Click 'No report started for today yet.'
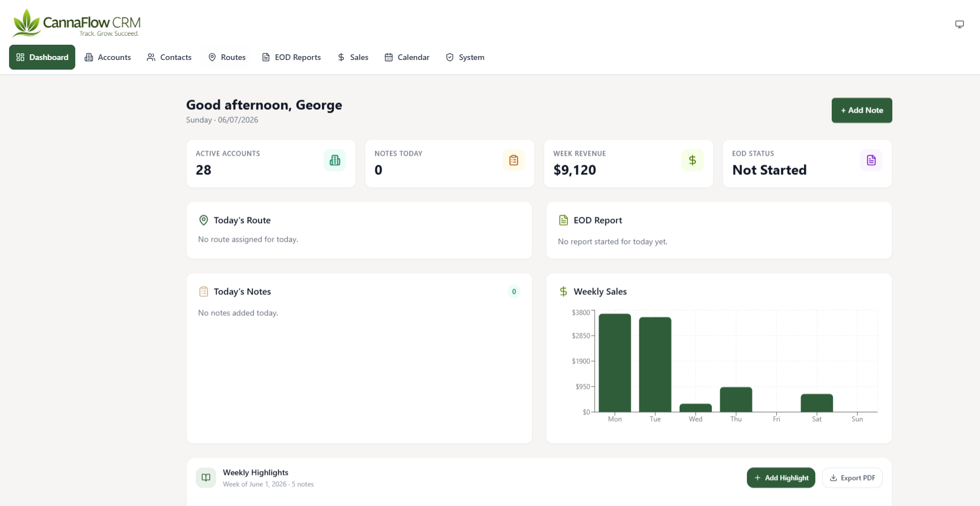The height and width of the screenshot is (506, 980). [613, 242]
